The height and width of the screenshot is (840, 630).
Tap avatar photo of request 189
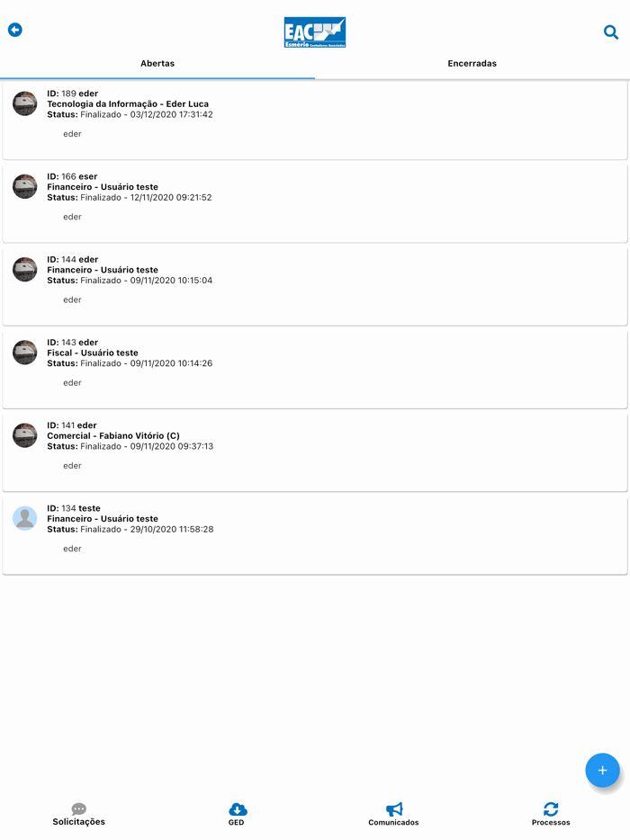[x=25, y=103]
